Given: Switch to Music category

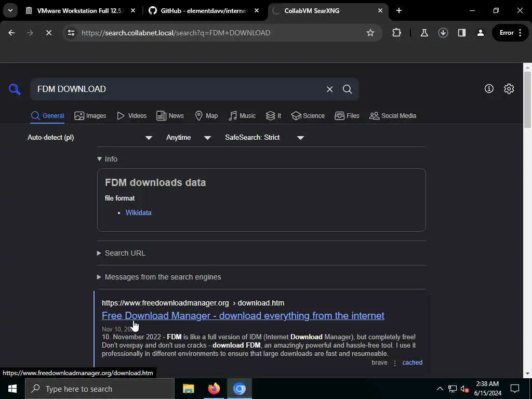Looking at the screenshot, I should 242,116.
